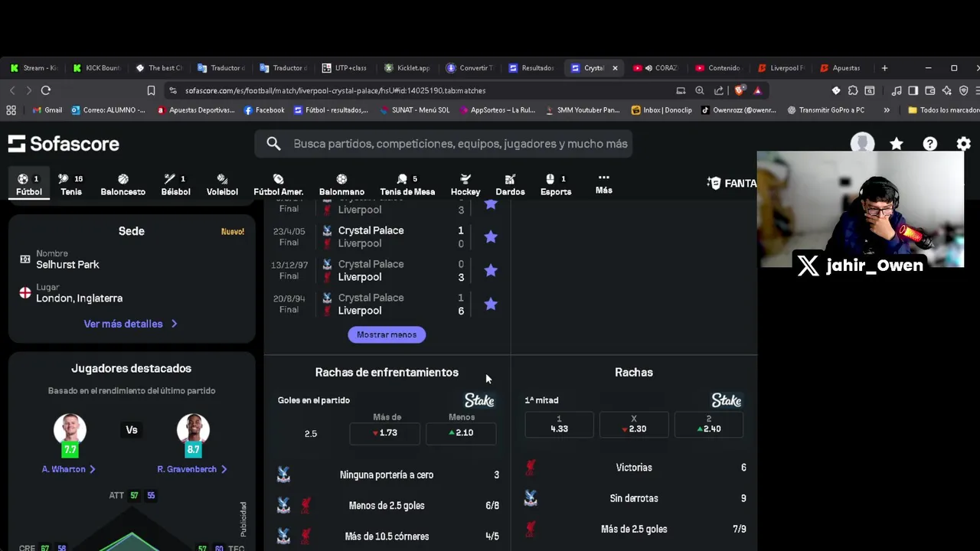Click the browser back arrow
This screenshot has width=980, height=551.
click(x=12, y=90)
